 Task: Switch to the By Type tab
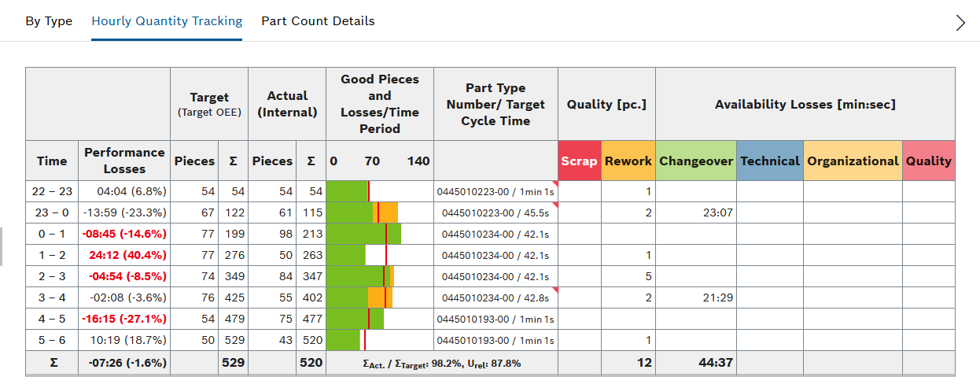coord(49,21)
